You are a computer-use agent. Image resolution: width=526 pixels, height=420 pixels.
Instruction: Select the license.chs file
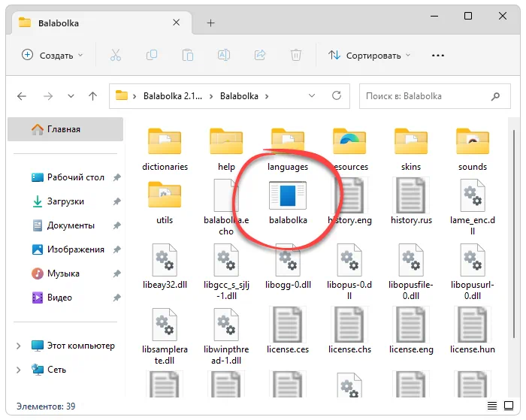point(349,331)
